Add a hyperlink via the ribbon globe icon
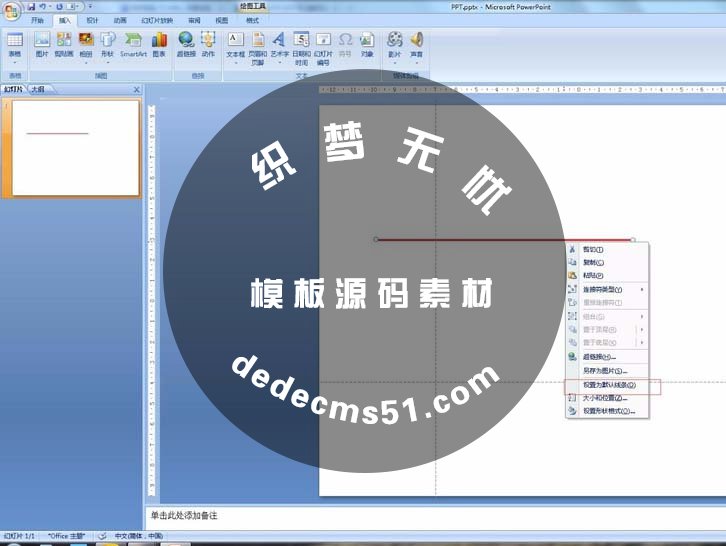Screen dimensions: 726x546 point(186,45)
